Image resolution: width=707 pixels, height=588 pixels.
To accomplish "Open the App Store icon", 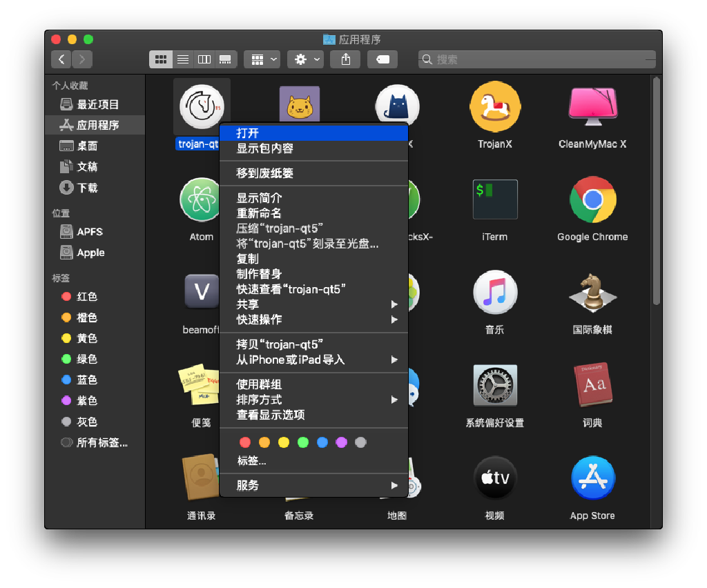I will click(x=592, y=478).
